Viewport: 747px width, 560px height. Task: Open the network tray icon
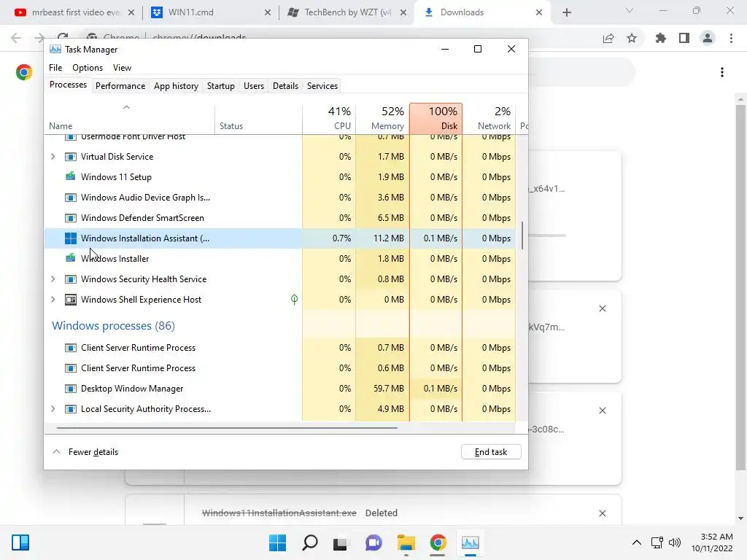tap(657, 542)
